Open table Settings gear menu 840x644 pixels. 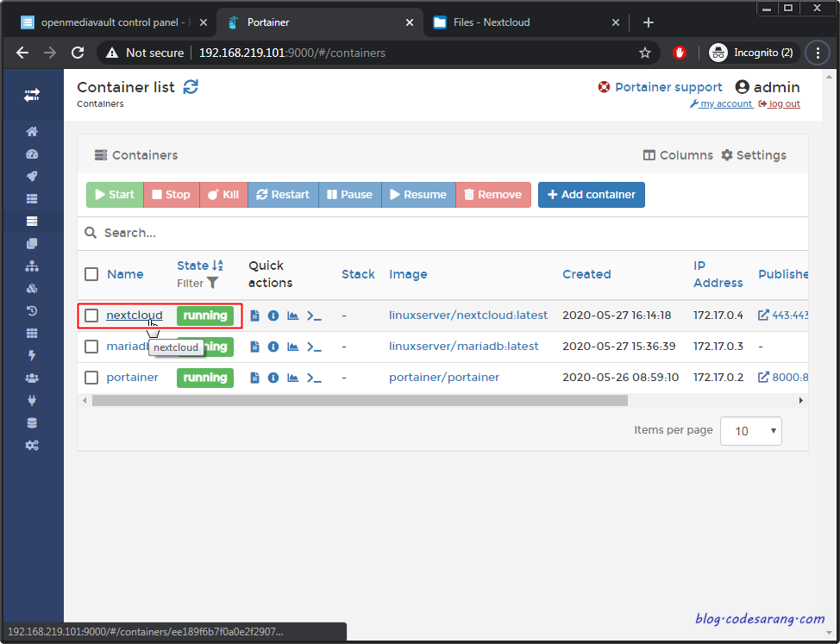tap(754, 155)
